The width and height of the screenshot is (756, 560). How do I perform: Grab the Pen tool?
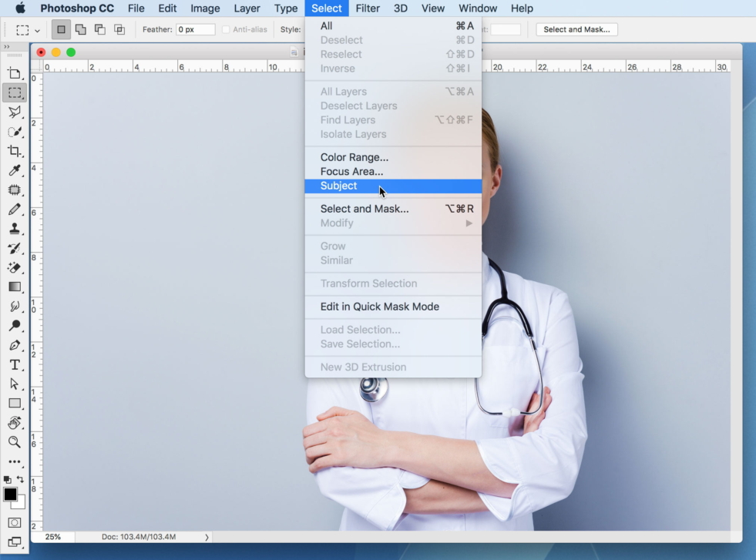coord(15,344)
